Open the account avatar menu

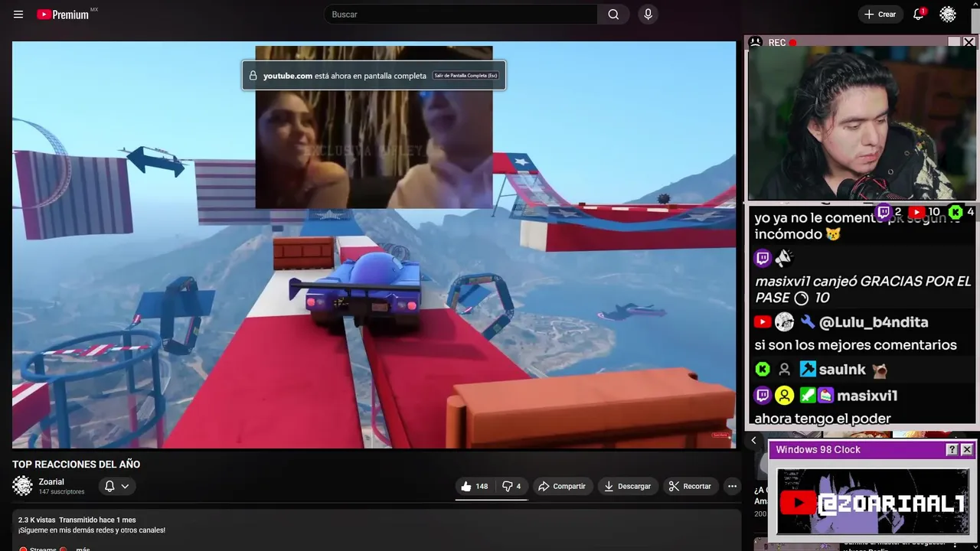pos(948,15)
